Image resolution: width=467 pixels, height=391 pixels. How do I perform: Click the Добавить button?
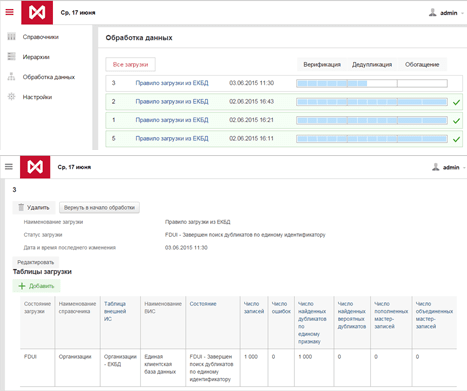pyautogui.click(x=36, y=286)
